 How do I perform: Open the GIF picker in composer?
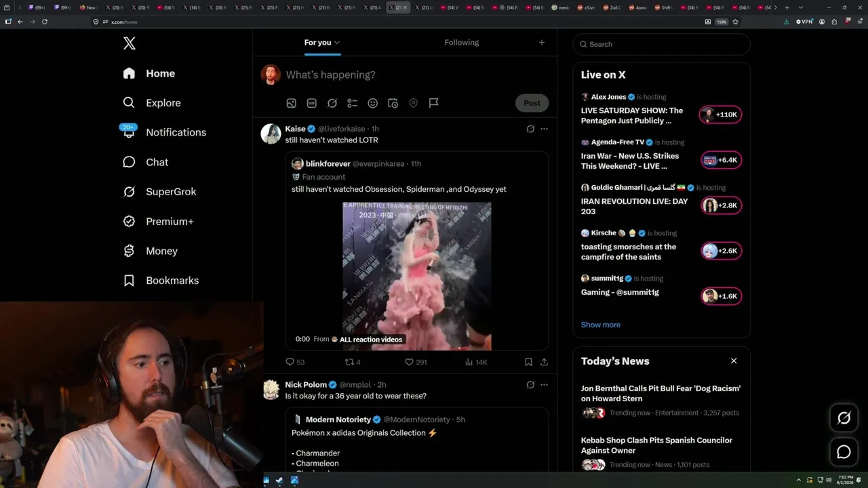coord(312,103)
